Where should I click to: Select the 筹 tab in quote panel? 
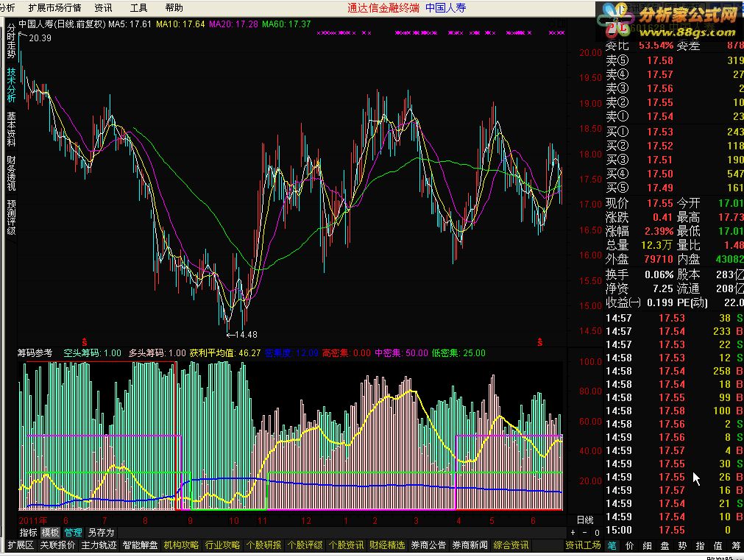click(x=736, y=546)
